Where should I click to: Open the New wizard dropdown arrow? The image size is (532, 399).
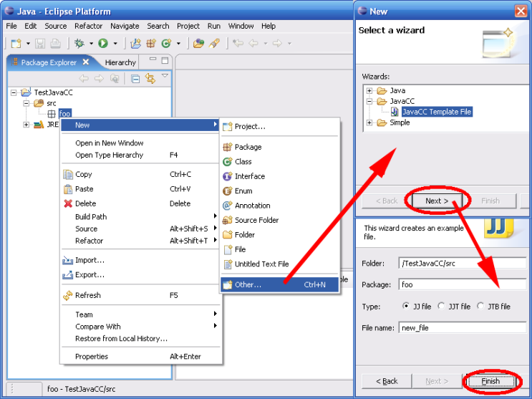pyautogui.click(x=28, y=44)
